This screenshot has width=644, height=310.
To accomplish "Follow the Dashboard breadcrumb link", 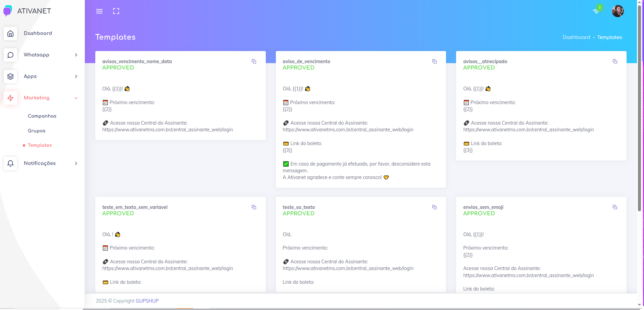I will (x=576, y=37).
